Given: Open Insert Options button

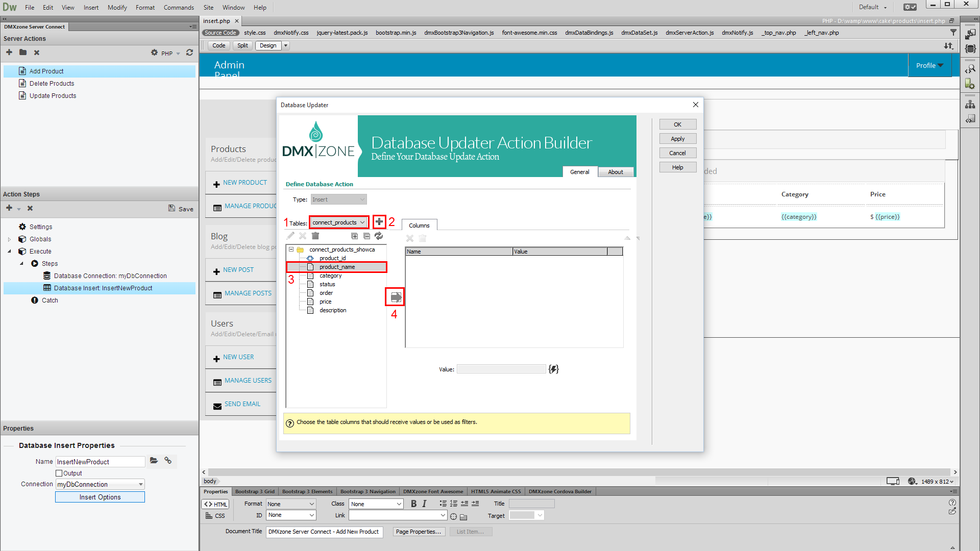Looking at the screenshot, I should click(100, 497).
